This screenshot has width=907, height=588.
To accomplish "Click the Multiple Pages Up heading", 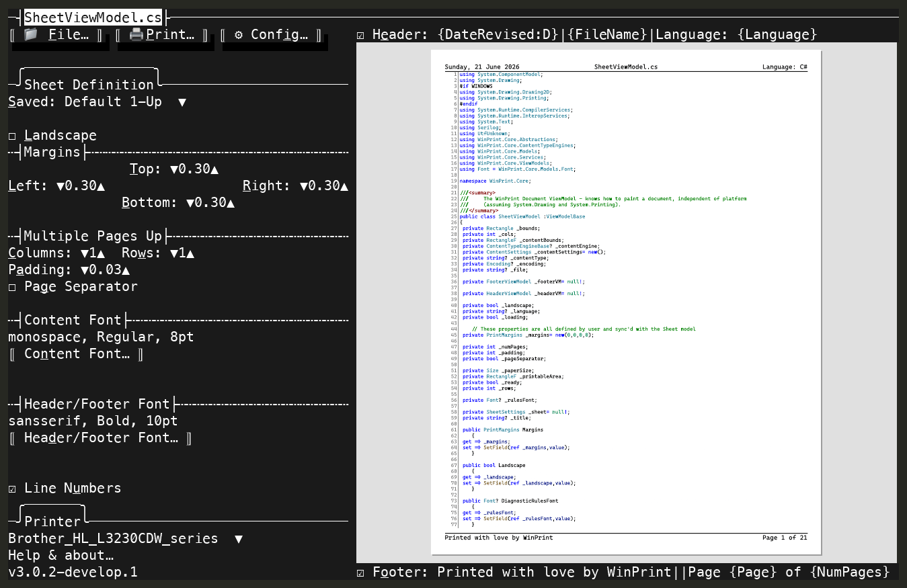I will point(93,237).
